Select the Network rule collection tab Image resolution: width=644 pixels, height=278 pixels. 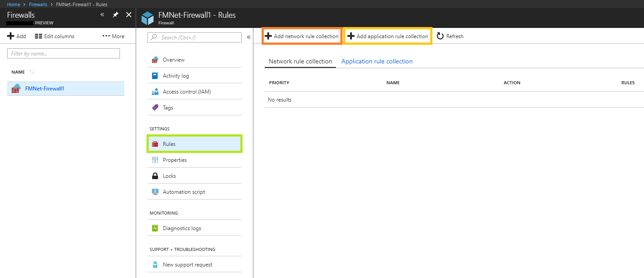point(301,62)
